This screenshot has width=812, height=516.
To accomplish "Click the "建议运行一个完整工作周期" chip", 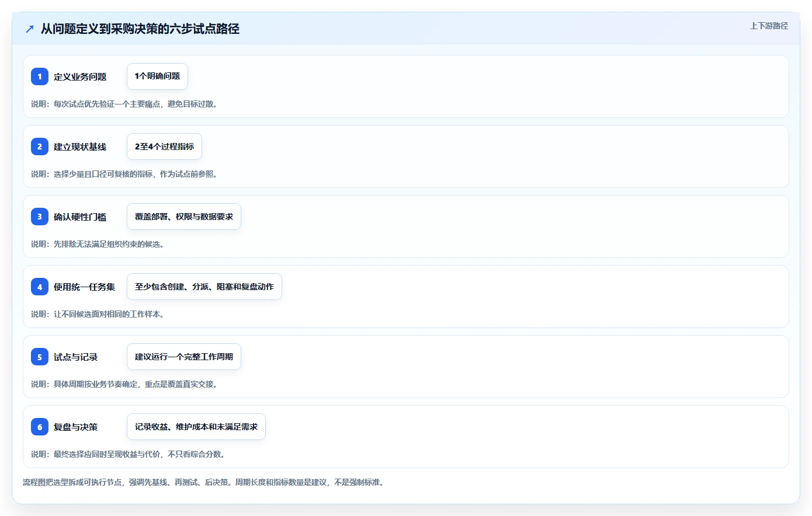I will pyautogui.click(x=184, y=357).
